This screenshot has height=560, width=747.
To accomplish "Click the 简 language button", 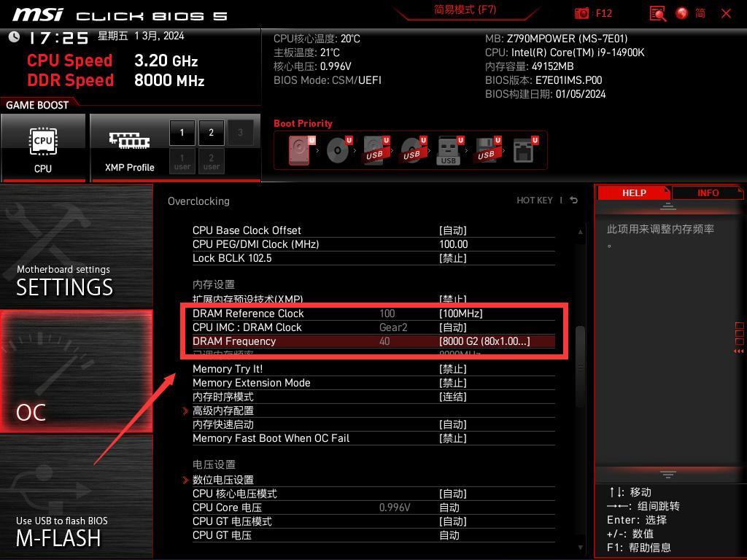I will (700, 13).
